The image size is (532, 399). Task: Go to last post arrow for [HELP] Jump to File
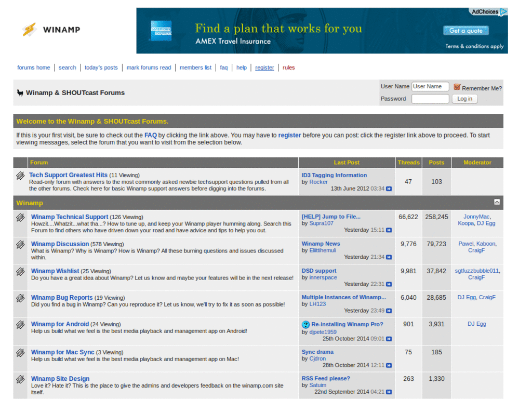coord(389,230)
